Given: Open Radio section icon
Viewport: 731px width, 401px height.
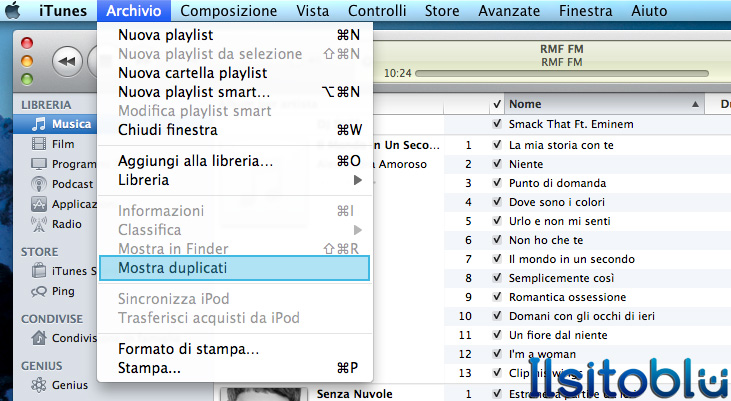Looking at the screenshot, I should [39, 224].
